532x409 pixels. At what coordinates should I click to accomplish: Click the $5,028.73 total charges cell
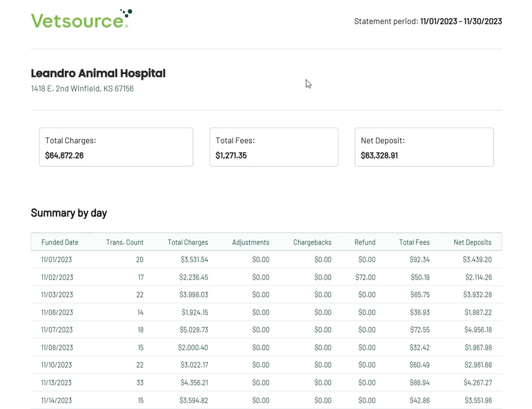[193, 330]
